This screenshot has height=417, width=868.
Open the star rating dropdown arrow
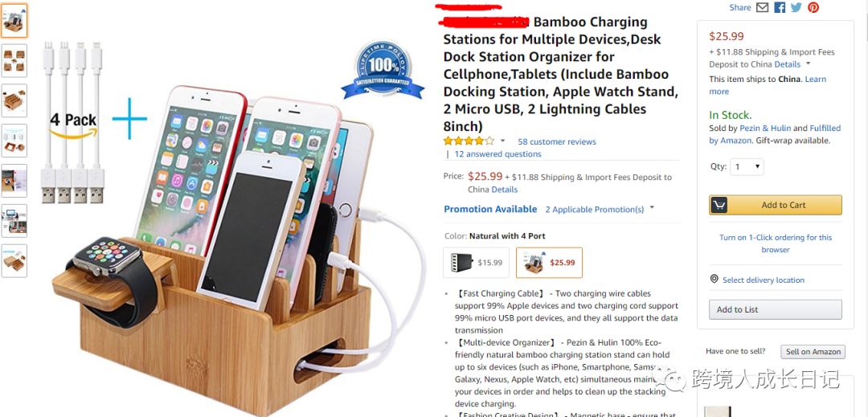[502, 141]
